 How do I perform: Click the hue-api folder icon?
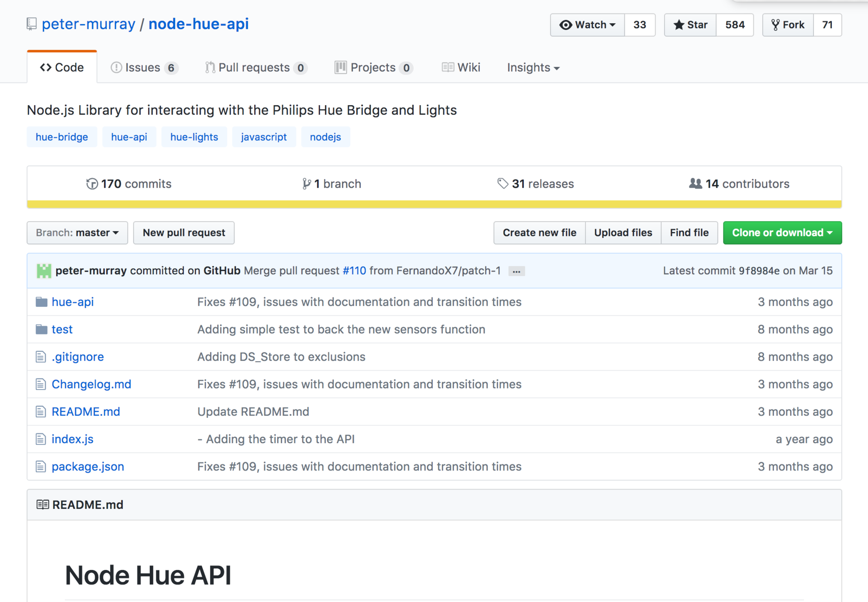tap(42, 302)
